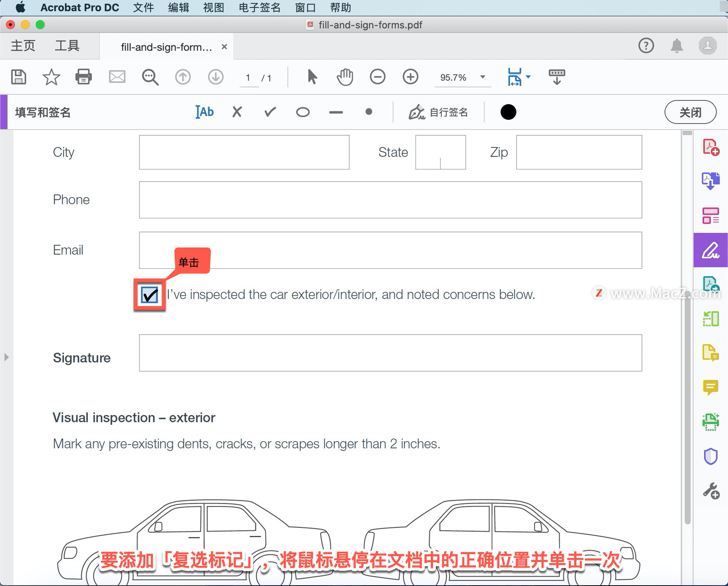This screenshot has height=586, width=728.
Task: Click into the Signature field
Action: click(391, 353)
